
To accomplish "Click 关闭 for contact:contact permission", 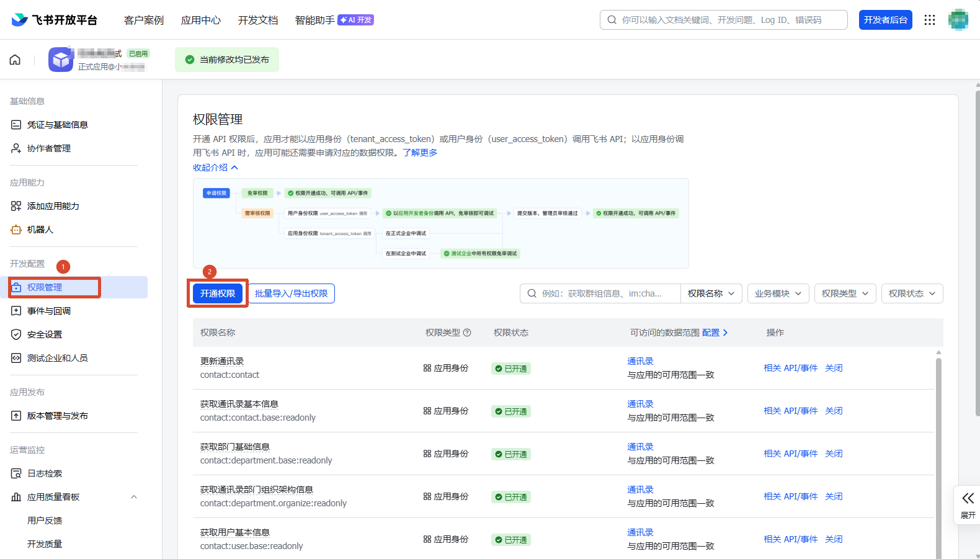I will tap(834, 368).
